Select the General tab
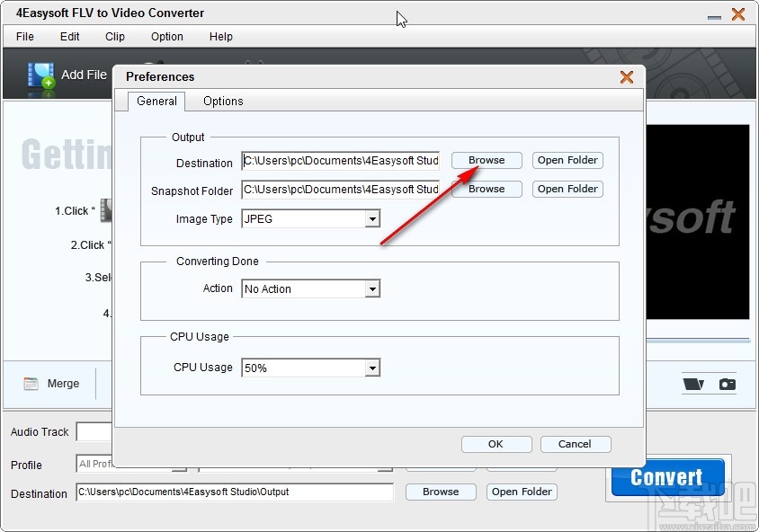This screenshot has height=532, width=759. point(157,101)
